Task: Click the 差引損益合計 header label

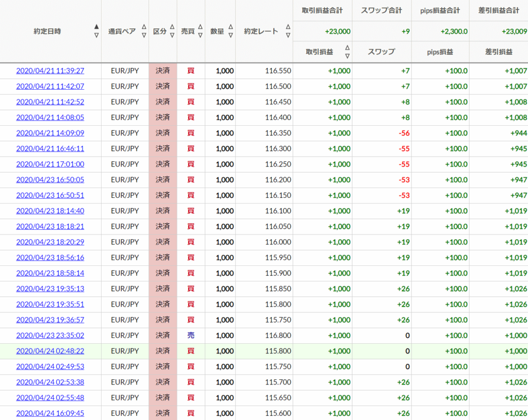Action: (x=499, y=10)
